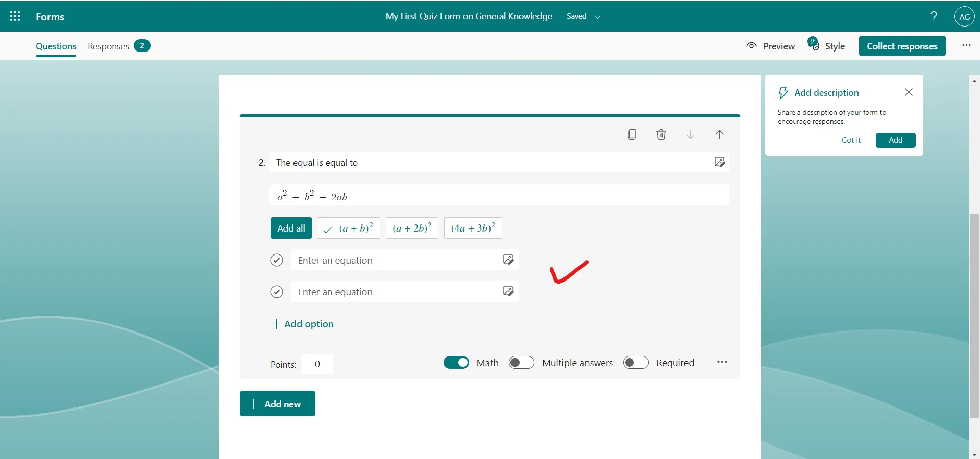The width and height of the screenshot is (980, 459).
Task: Expand the Saved status dropdown
Action: click(x=598, y=16)
